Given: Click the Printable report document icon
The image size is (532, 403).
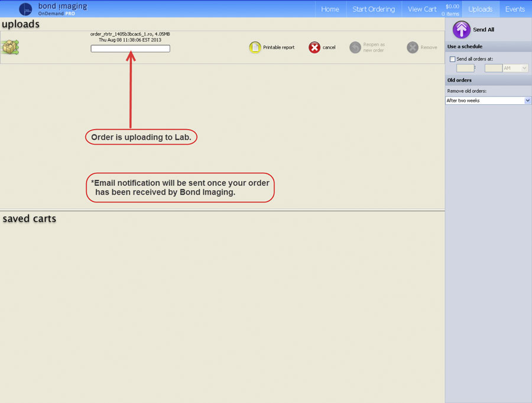Looking at the screenshot, I should pos(255,47).
